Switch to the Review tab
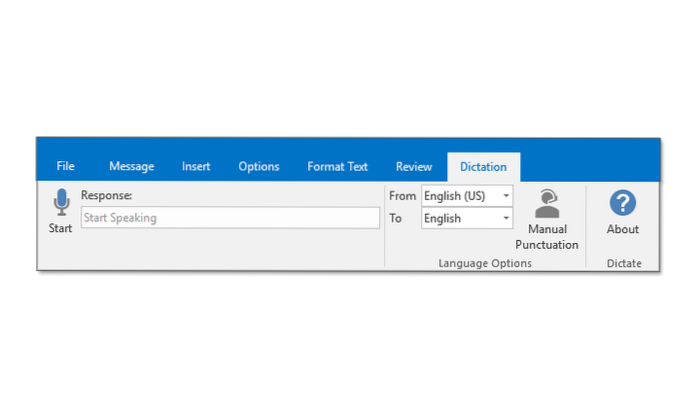The height and width of the screenshot is (411, 697). coord(413,166)
